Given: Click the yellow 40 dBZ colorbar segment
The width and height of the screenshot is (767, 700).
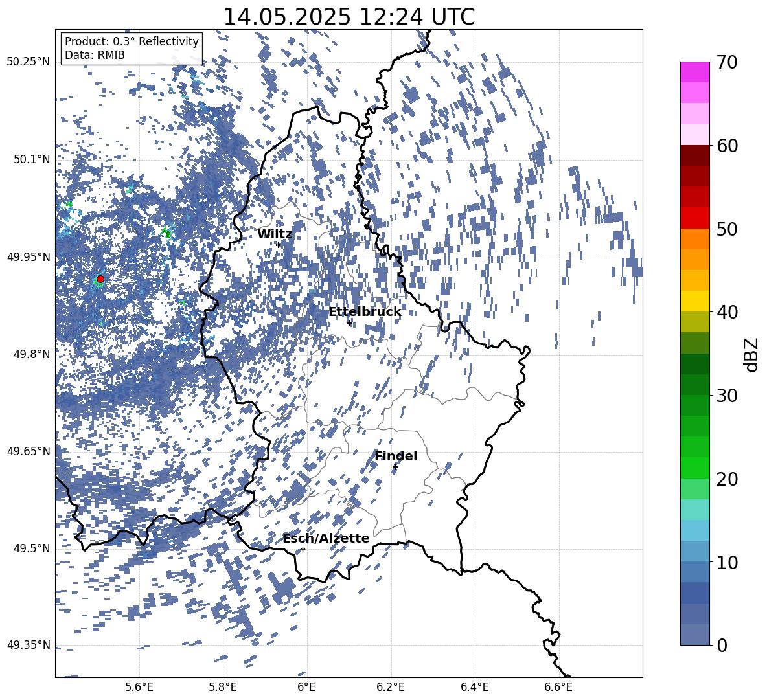Looking at the screenshot, I should pos(694,301).
